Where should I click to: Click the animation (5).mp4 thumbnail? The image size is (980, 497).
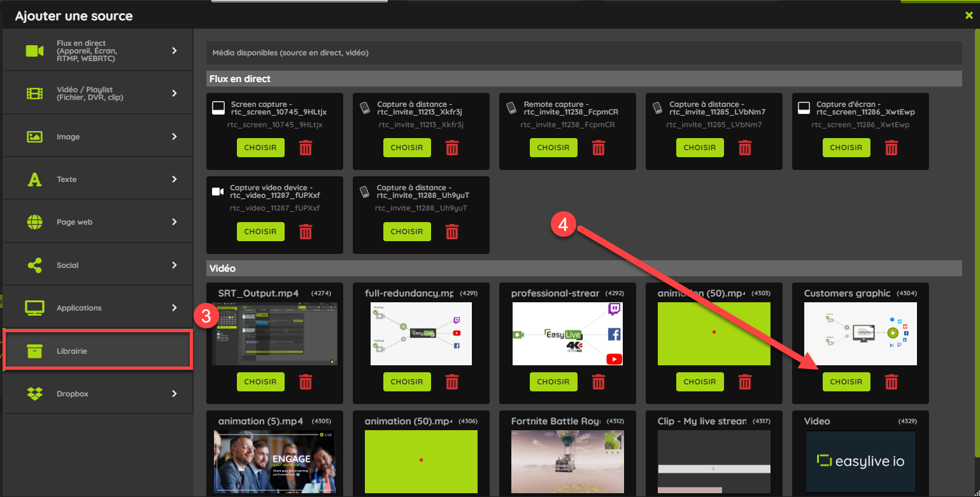[274, 463]
